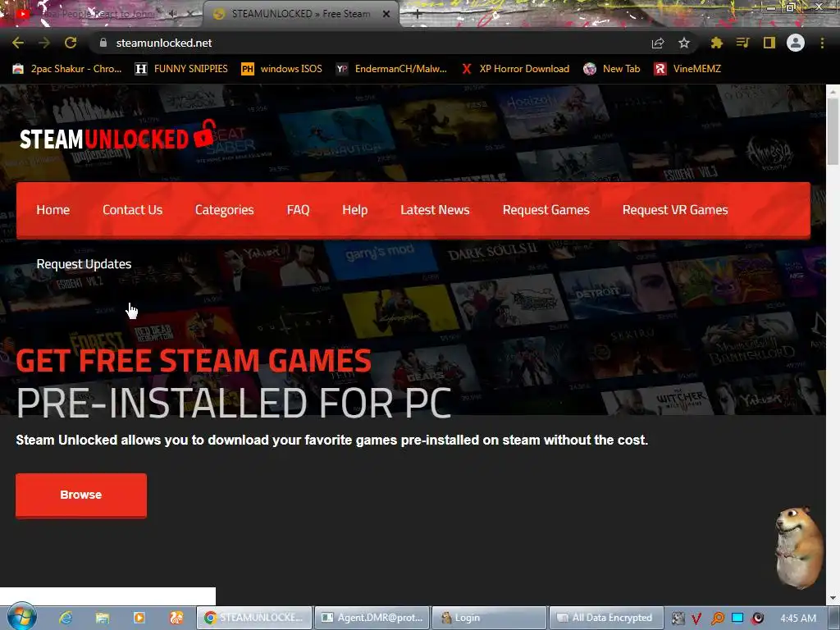Open the Help menu item

pos(354,210)
